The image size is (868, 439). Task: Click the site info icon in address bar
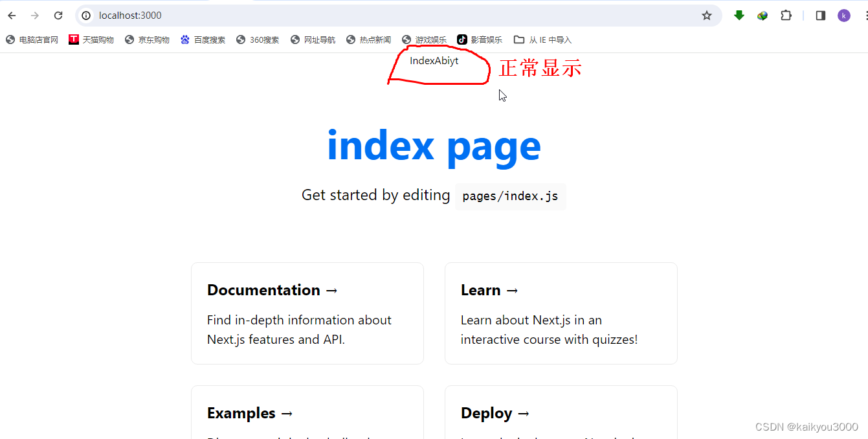click(85, 15)
